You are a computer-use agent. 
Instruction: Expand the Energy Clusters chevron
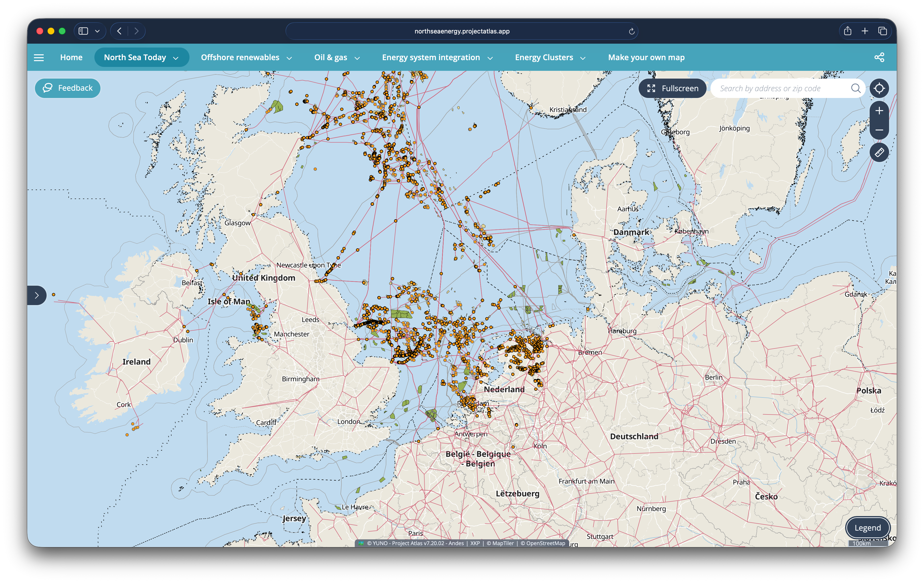point(583,58)
